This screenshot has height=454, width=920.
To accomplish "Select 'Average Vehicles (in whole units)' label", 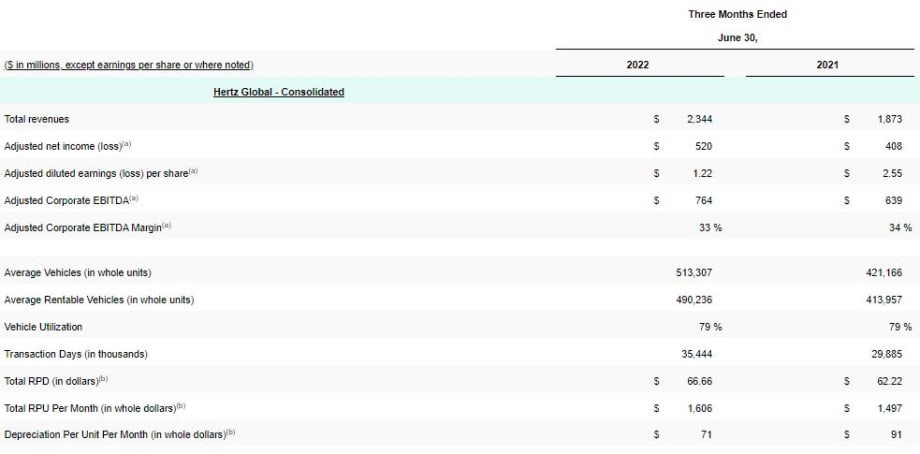I will pos(77,273).
